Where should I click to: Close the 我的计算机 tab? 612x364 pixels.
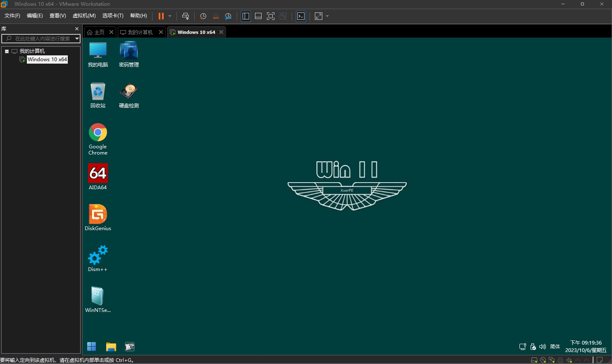pyautogui.click(x=161, y=32)
